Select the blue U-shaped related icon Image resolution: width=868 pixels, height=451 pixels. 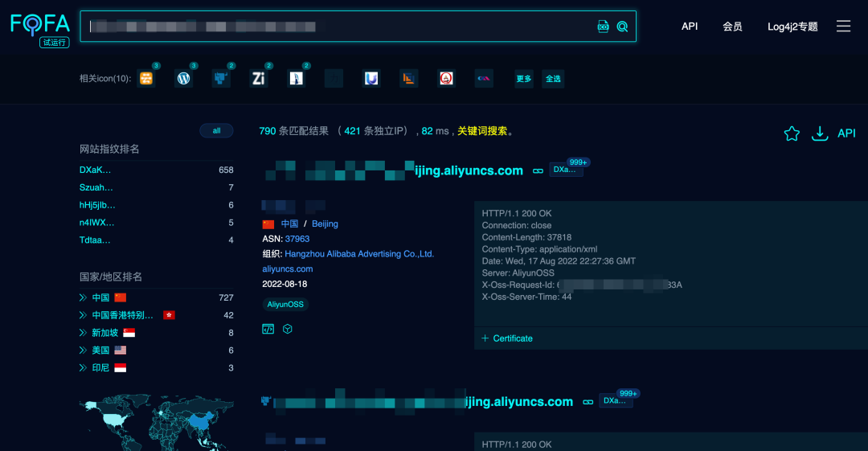pyautogui.click(x=371, y=79)
